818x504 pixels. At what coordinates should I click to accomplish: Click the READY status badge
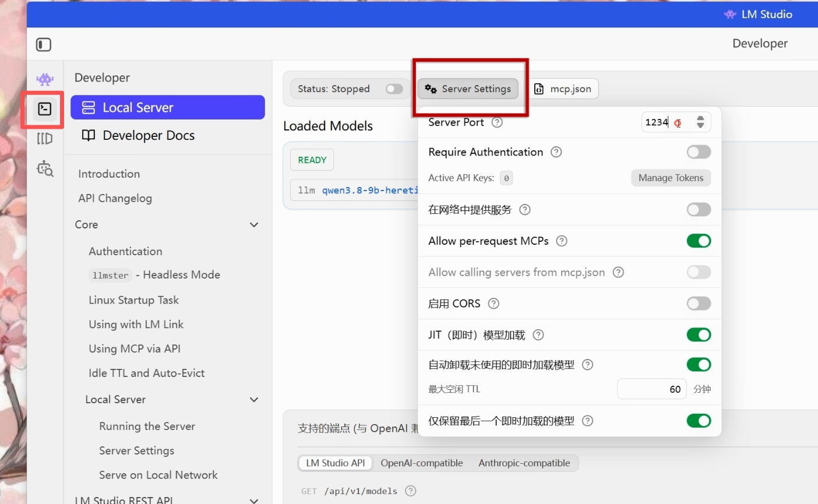tap(312, 160)
